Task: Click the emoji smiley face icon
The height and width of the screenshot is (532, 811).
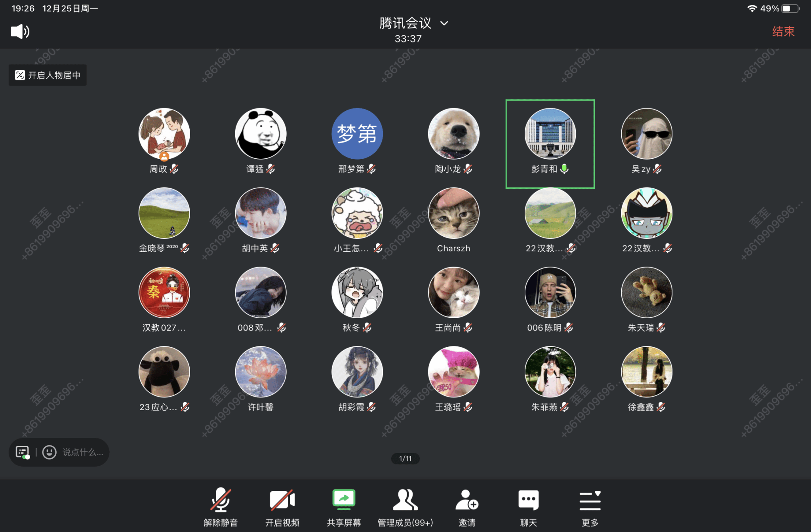Action: (49, 452)
